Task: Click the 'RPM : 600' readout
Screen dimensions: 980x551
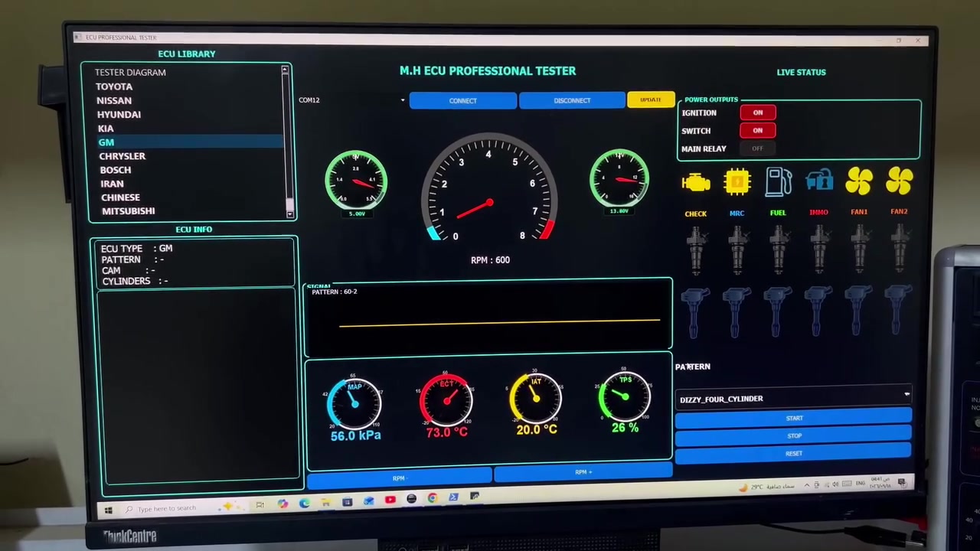Action: pos(490,260)
